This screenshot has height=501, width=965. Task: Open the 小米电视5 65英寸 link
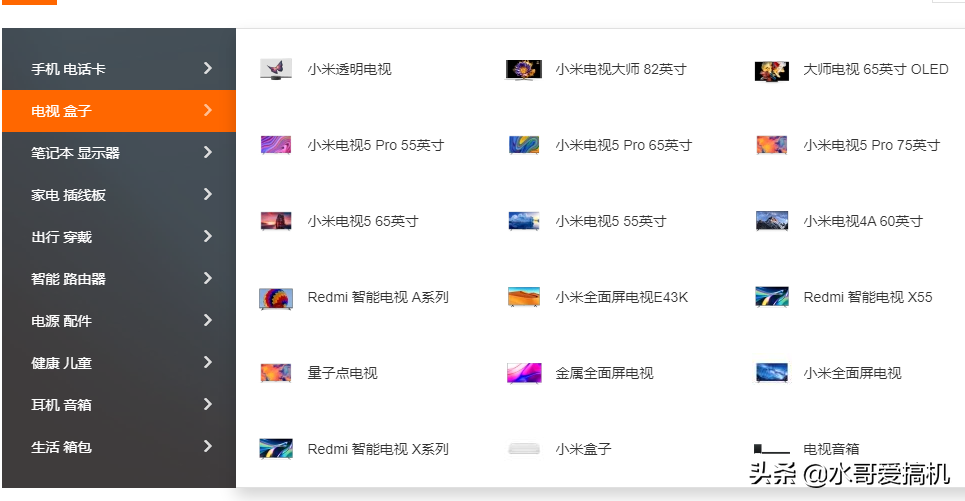pyautogui.click(x=363, y=221)
